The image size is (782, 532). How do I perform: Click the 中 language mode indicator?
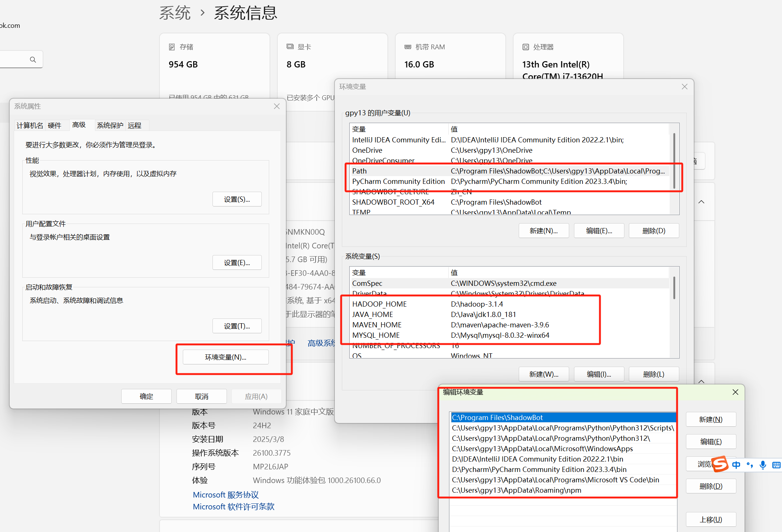[x=736, y=465]
